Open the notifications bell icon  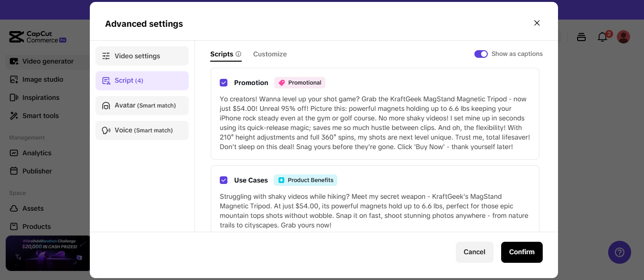(602, 37)
